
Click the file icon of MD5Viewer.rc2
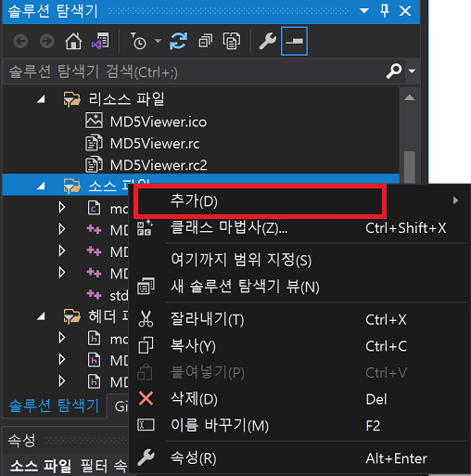[94, 164]
